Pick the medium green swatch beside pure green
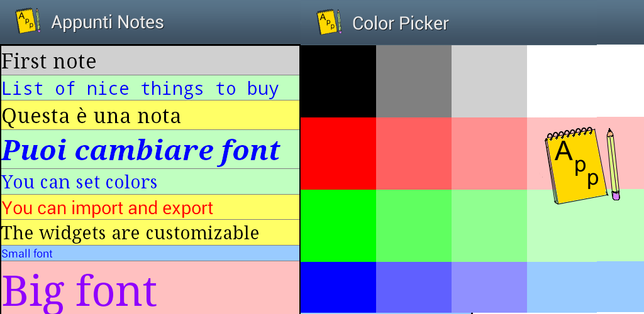 [414, 225]
